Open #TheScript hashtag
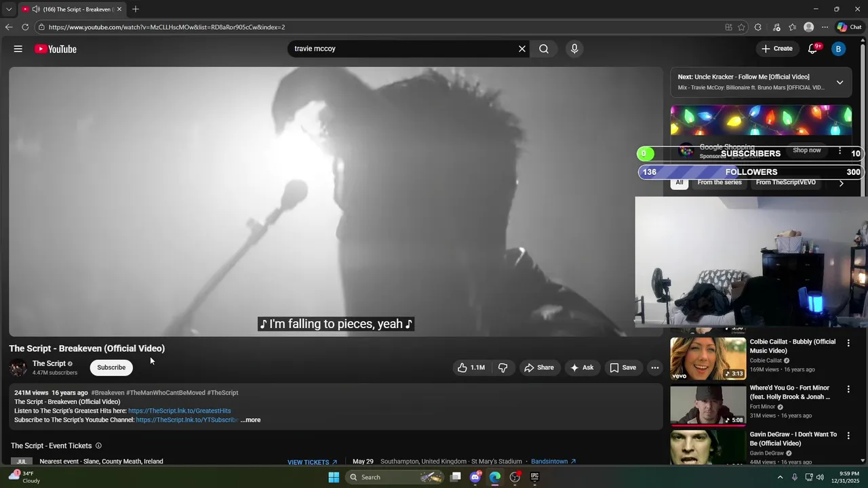This screenshot has height=488, width=868. tap(222, 393)
